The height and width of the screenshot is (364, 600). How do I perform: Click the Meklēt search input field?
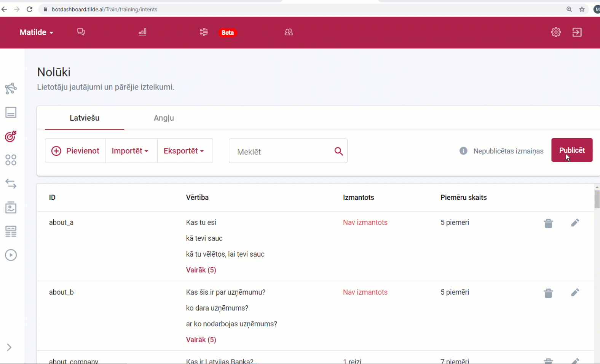click(x=282, y=152)
